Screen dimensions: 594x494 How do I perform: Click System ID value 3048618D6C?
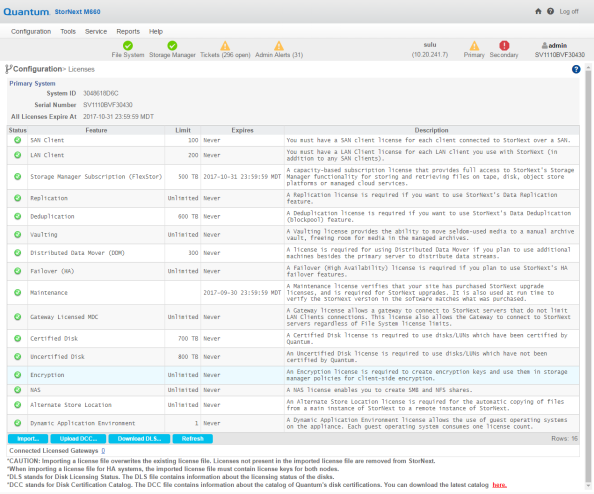click(x=100, y=93)
